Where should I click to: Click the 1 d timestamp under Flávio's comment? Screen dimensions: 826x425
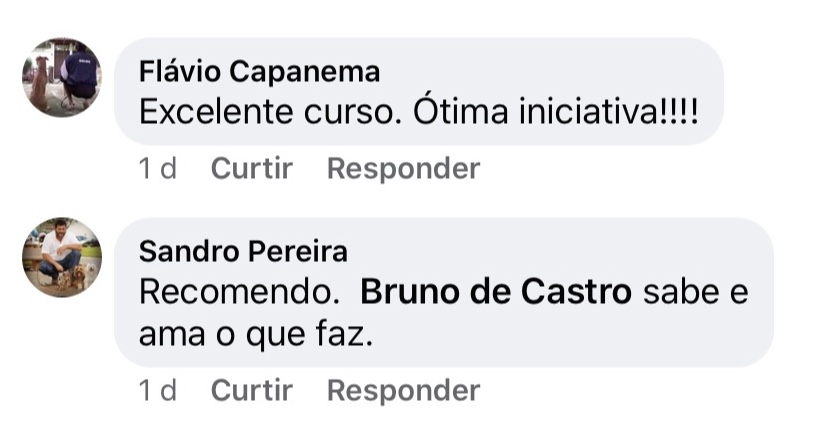point(157,169)
